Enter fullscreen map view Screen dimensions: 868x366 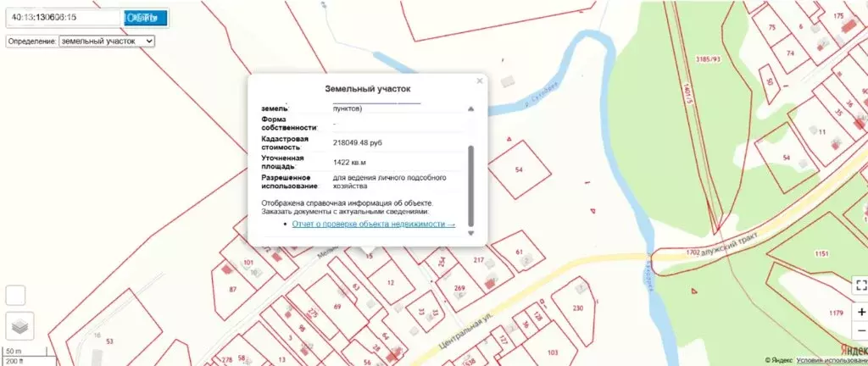pos(861,286)
